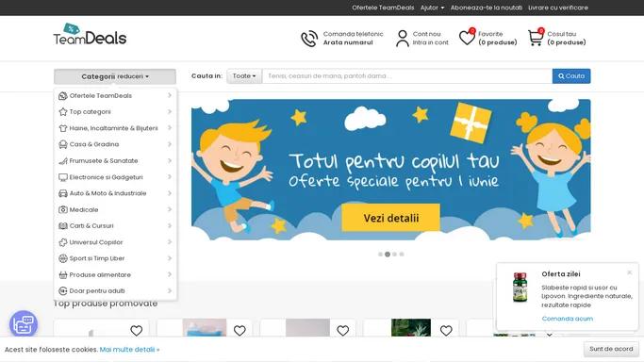The width and height of the screenshot is (644, 362).
Task: Expand Medicale submenu arrow
Action: (x=170, y=209)
